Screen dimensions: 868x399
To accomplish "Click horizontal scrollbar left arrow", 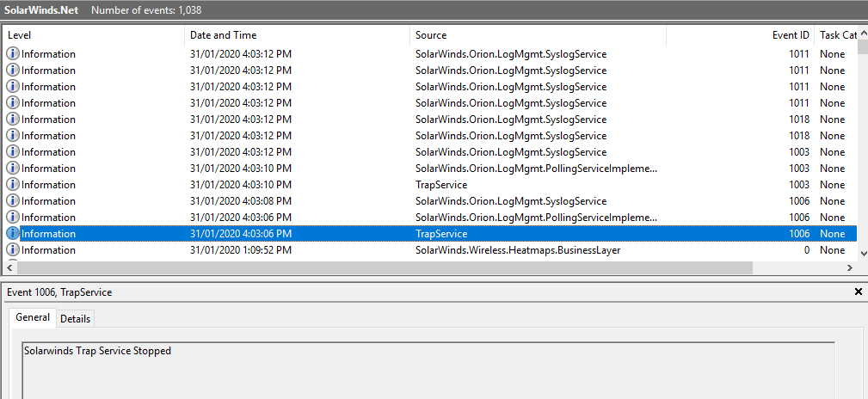I will (9, 267).
